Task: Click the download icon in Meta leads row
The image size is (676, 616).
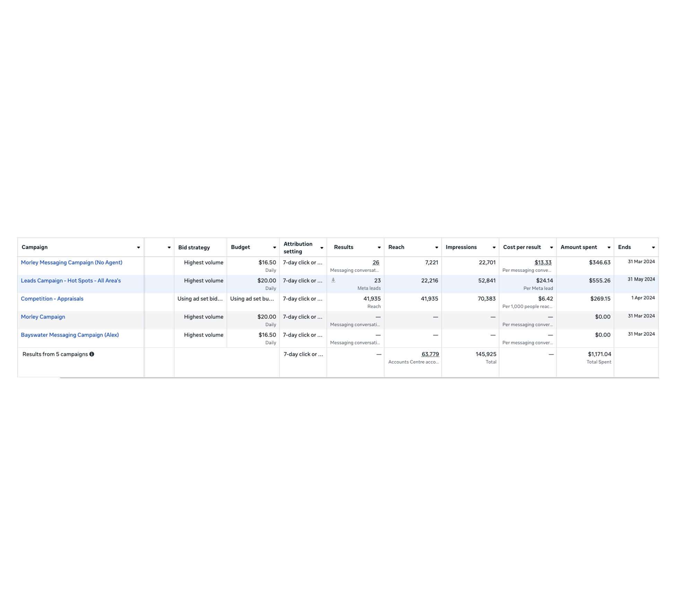Action: click(333, 280)
